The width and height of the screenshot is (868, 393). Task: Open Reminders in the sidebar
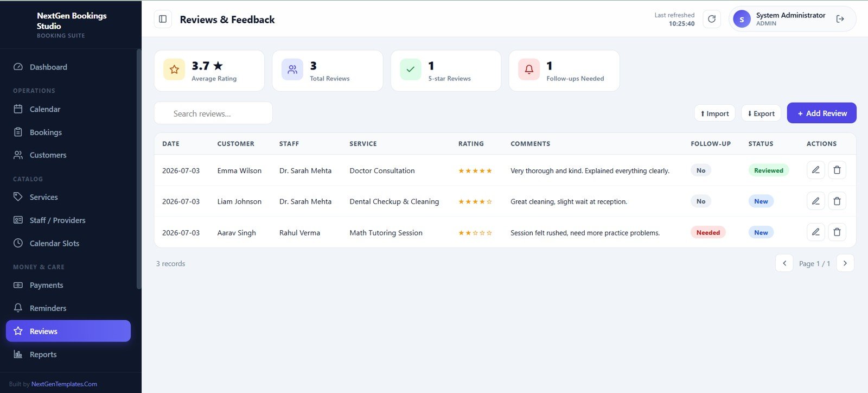[x=68, y=308]
